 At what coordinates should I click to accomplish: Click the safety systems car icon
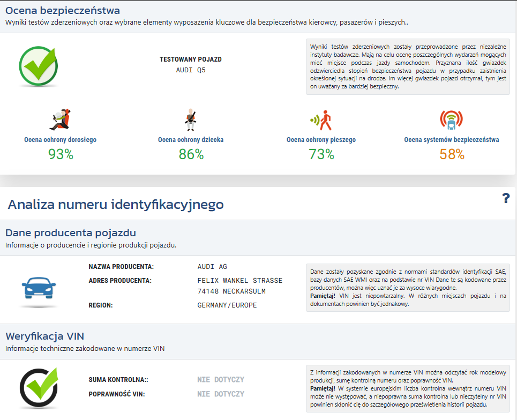click(451, 120)
